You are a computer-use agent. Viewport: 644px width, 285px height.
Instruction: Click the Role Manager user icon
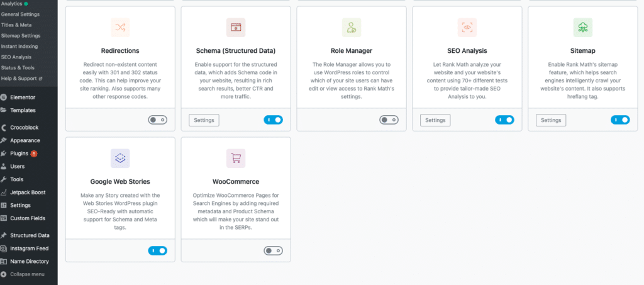[x=352, y=28]
